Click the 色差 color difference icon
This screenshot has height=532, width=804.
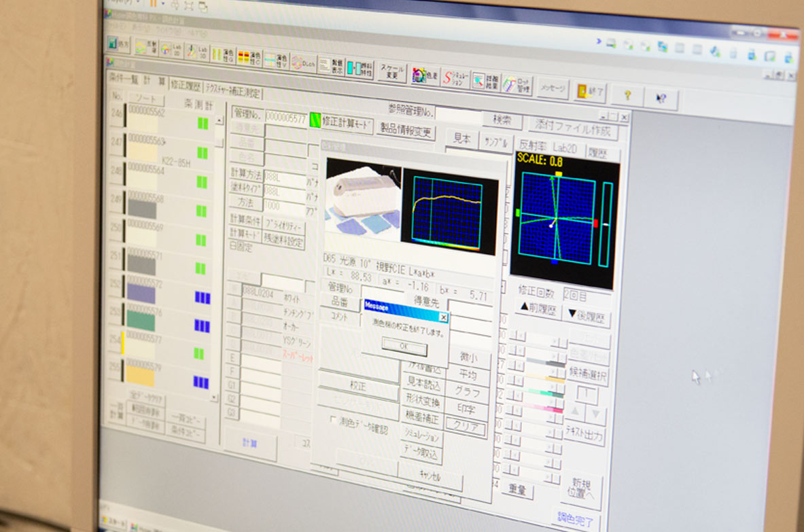425,76
